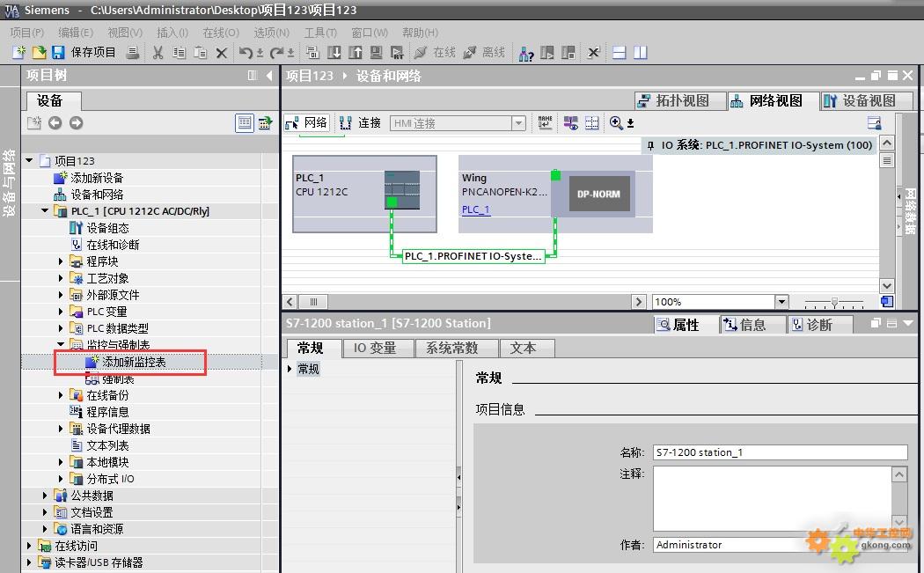Expand the 工艺对象 folder
This screenshot has width=924, height=573.
[x=61, y=278]
